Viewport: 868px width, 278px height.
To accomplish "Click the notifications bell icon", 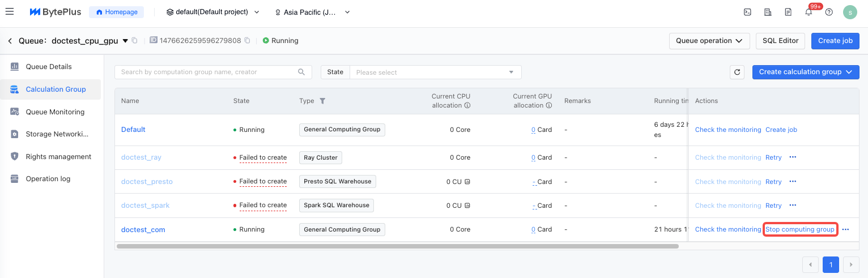I will pyautogui.click(x=809, y=12).
